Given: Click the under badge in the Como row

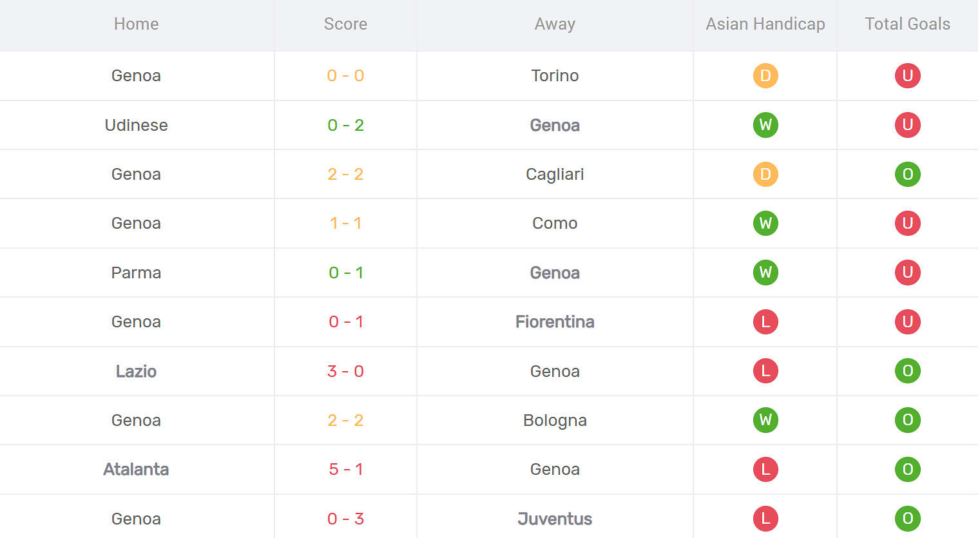Looking at the screenshot, I should point(907,223).
